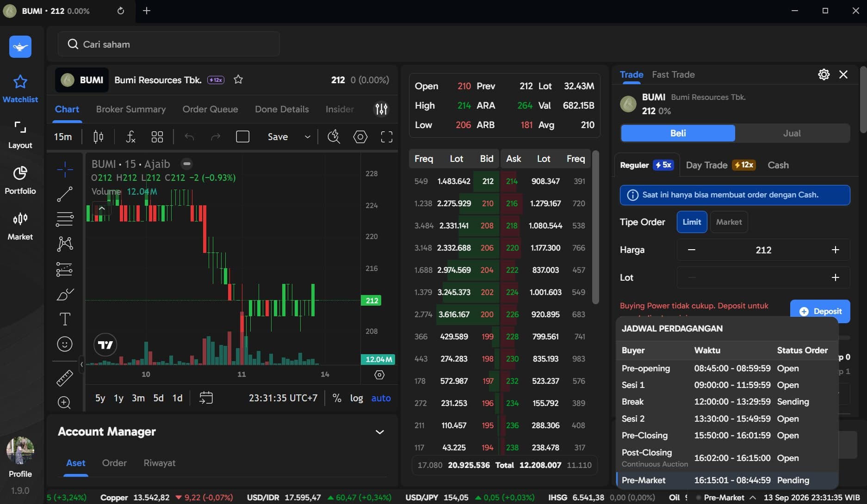Switch to Broker Summary tab

coord(131,109)
